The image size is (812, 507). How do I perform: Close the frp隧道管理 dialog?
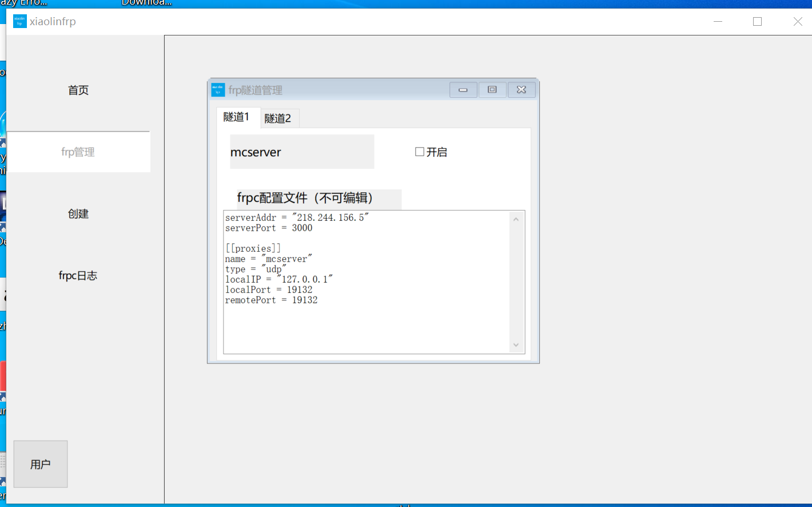click(522, 89)
